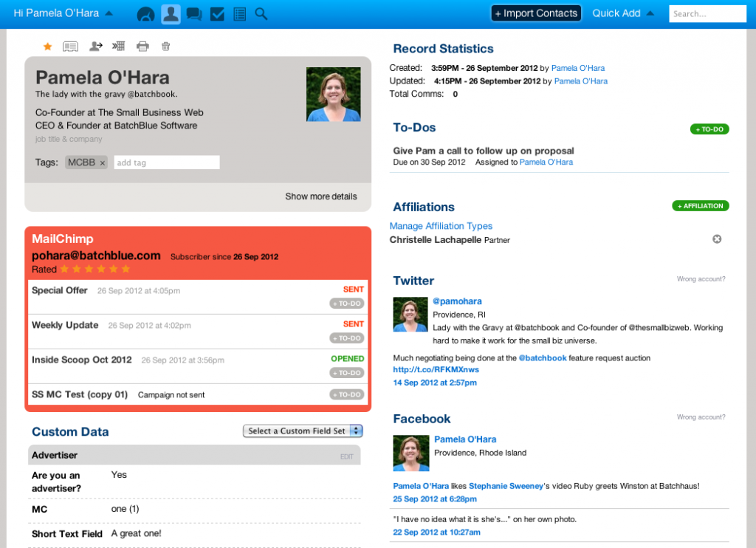
Task: Open the dashboard gauge icon
Action: click(x=146, y=14)
